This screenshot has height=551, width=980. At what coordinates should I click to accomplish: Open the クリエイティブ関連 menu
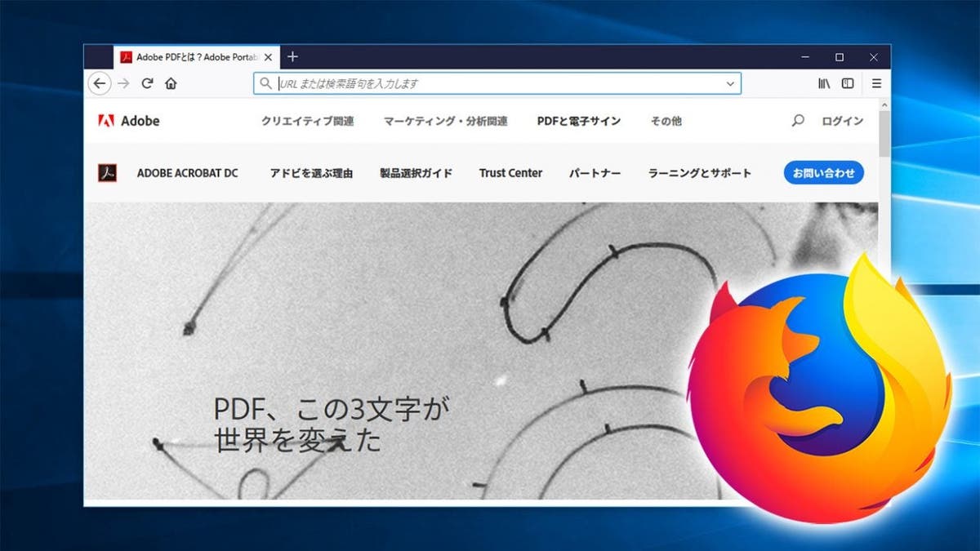point(307,121)
